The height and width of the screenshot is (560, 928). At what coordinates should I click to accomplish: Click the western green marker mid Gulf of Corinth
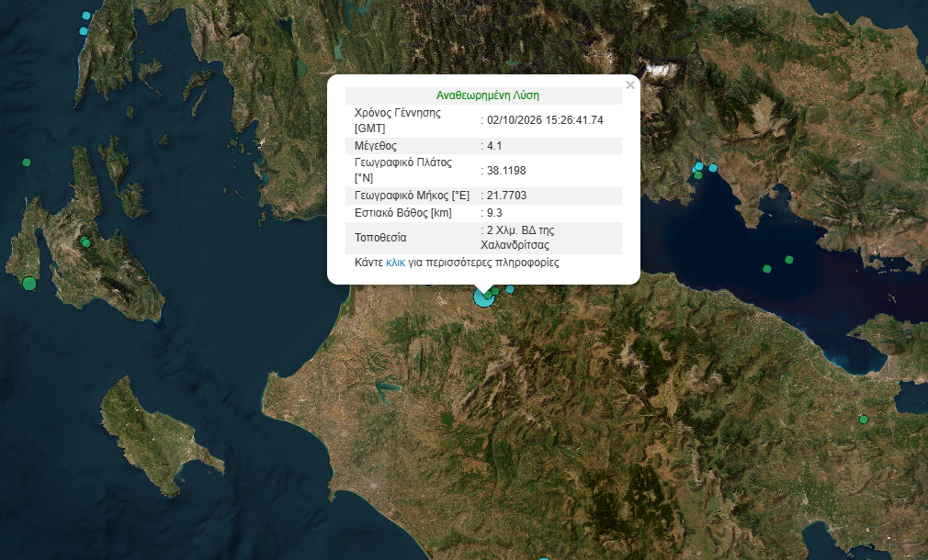(767, 269)
